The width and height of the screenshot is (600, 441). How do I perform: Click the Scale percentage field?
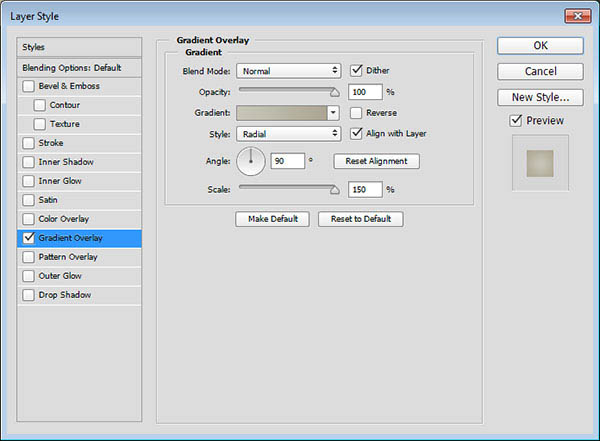(365, 189)
